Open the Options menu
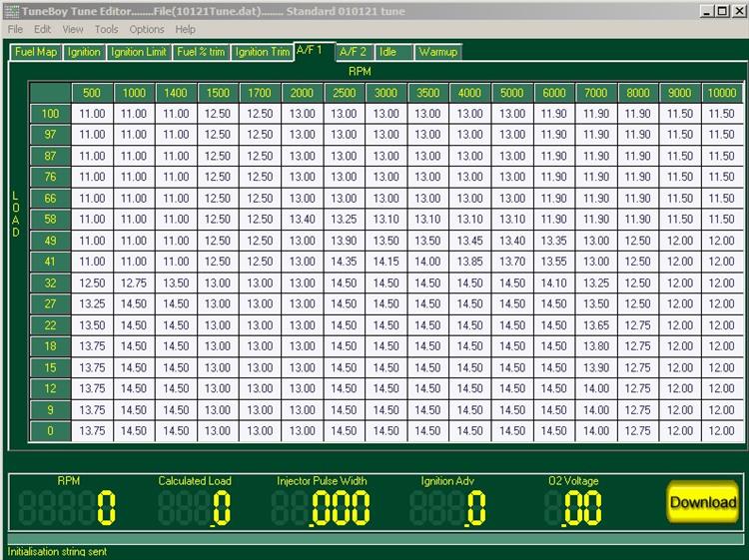Viewport: 749px width, 560px height. tap(147, 30)
